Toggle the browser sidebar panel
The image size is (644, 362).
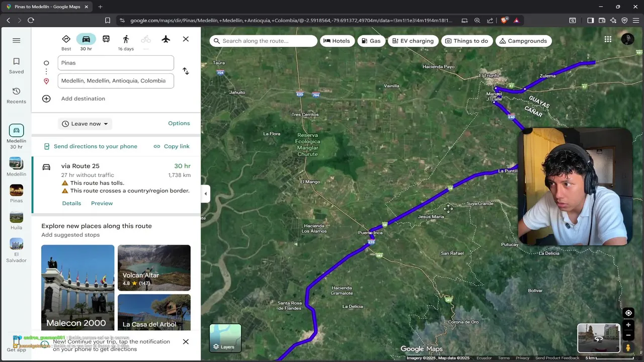591,21
